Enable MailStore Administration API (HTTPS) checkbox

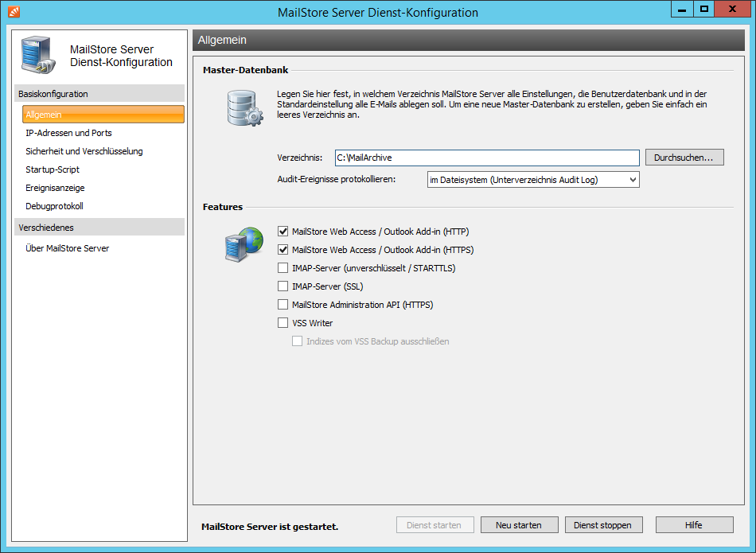click(x=283, y=305)
